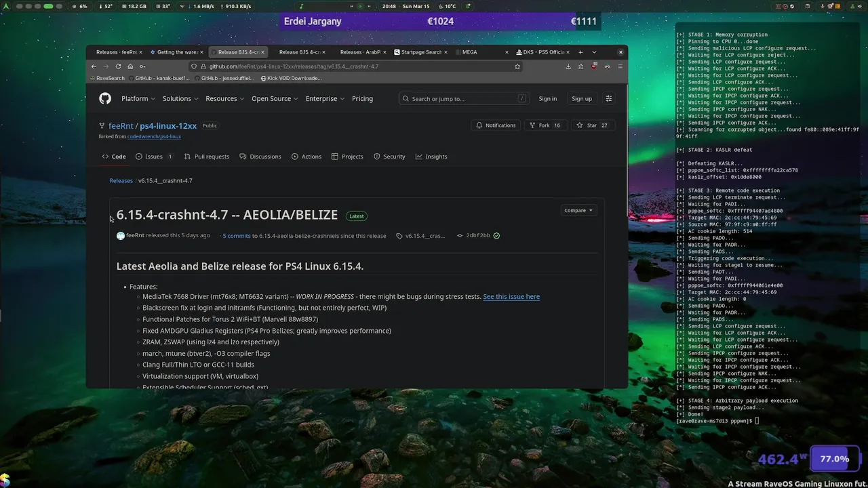Screen dimensions: 868x488
Task: Expand the Open Source dropdown menu
Action: 275,98
